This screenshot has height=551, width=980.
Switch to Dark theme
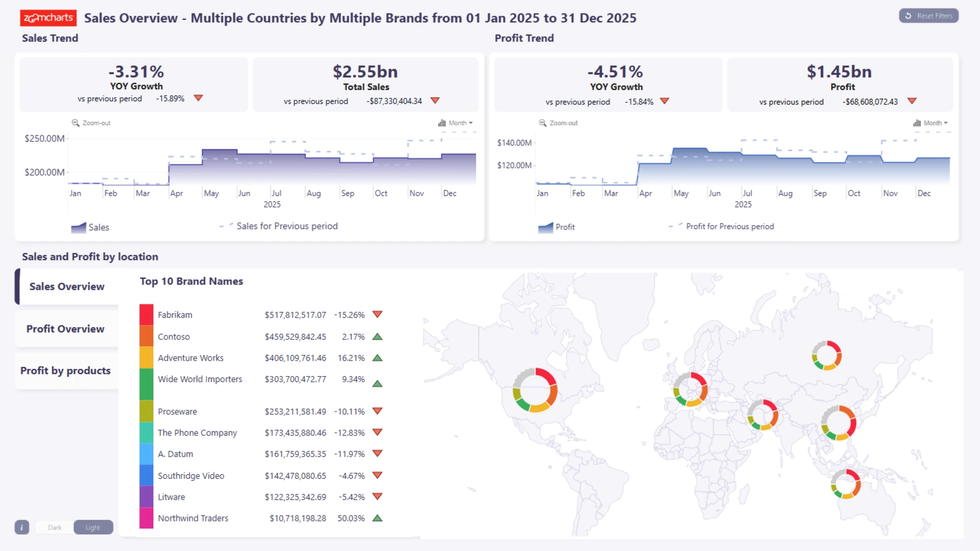pos(55,528)
